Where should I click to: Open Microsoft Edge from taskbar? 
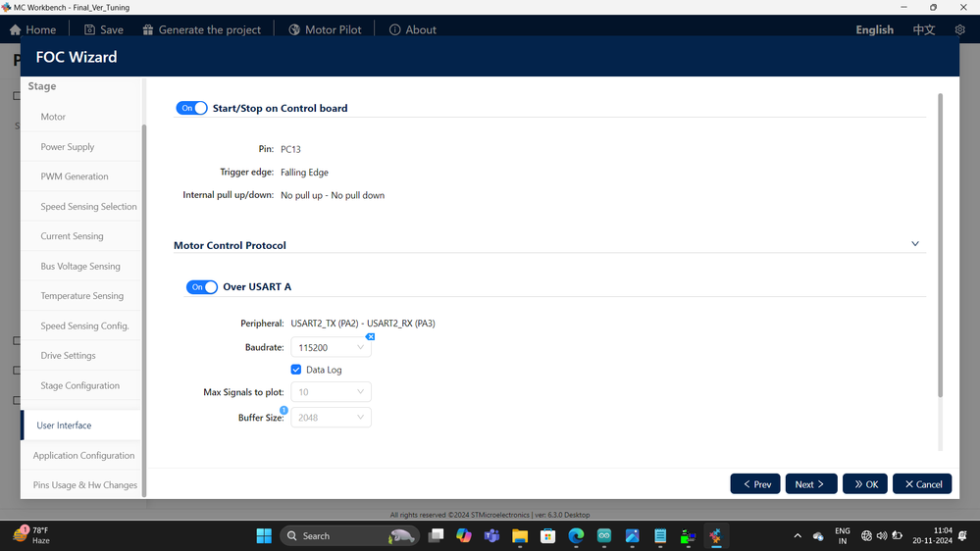(x=576, y=536)
